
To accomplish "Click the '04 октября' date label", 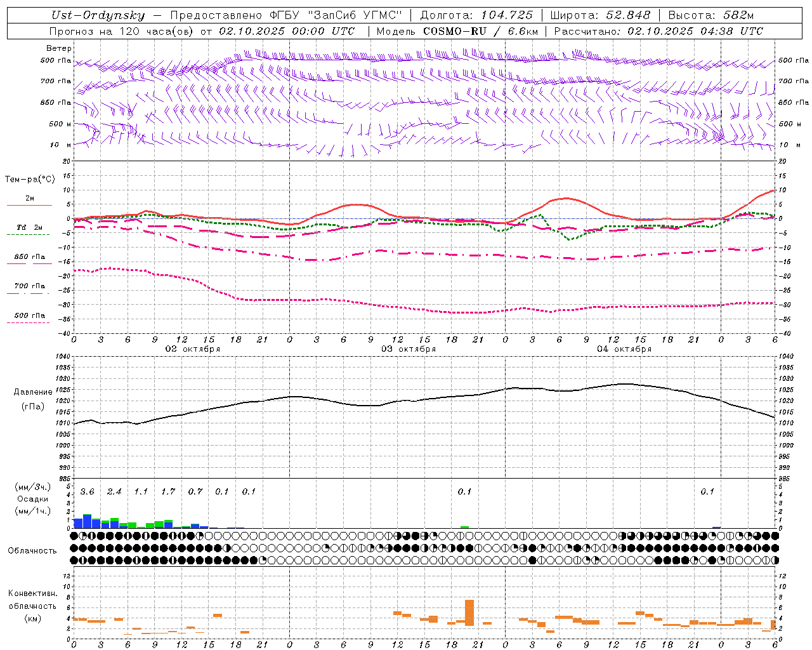I will tap(624, 349).
